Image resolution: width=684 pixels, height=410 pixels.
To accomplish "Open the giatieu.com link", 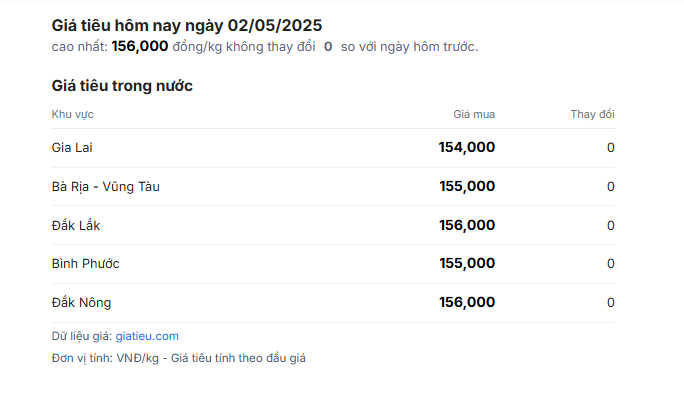I will 147,336.
